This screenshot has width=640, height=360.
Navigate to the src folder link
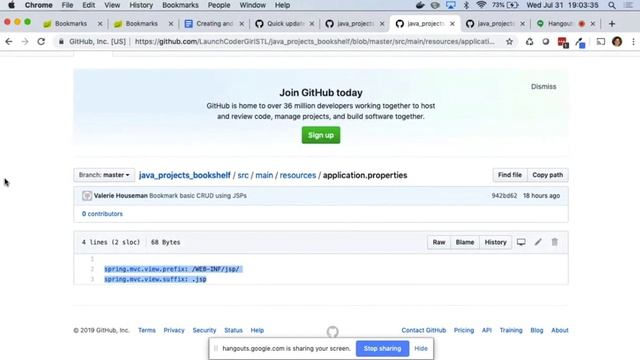pyautogui.click(x=243, y=175)
